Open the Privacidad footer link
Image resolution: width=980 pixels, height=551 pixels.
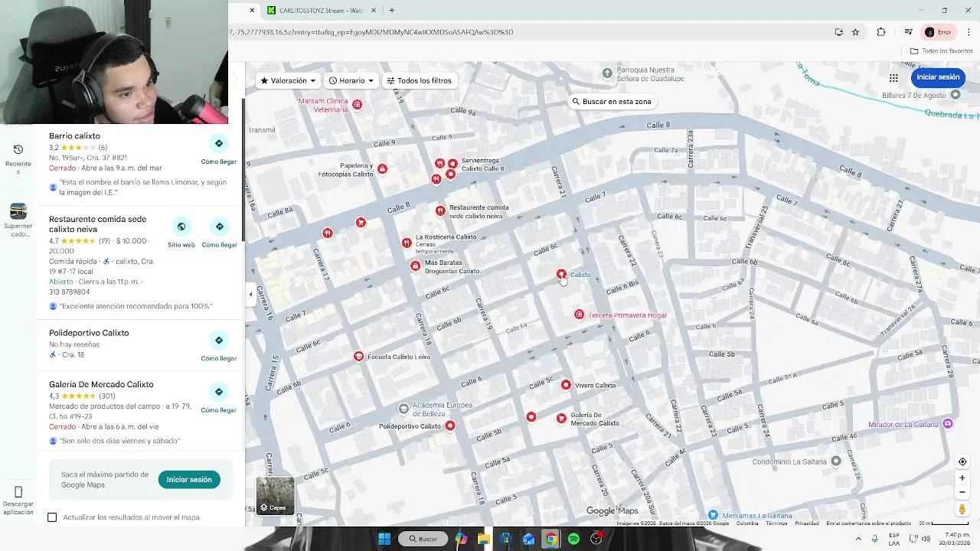click(807, 523)
